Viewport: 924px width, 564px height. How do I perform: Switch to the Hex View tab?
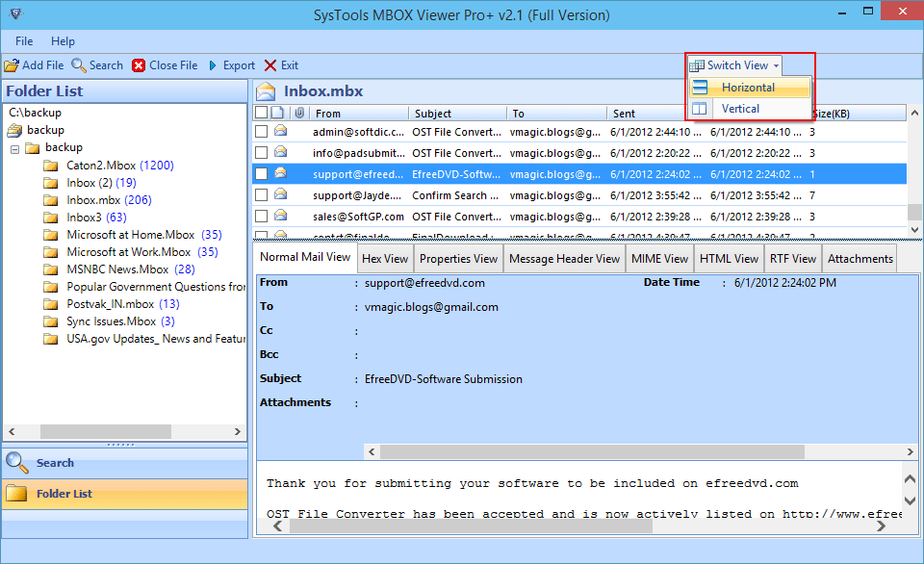(x=385, y=259)
